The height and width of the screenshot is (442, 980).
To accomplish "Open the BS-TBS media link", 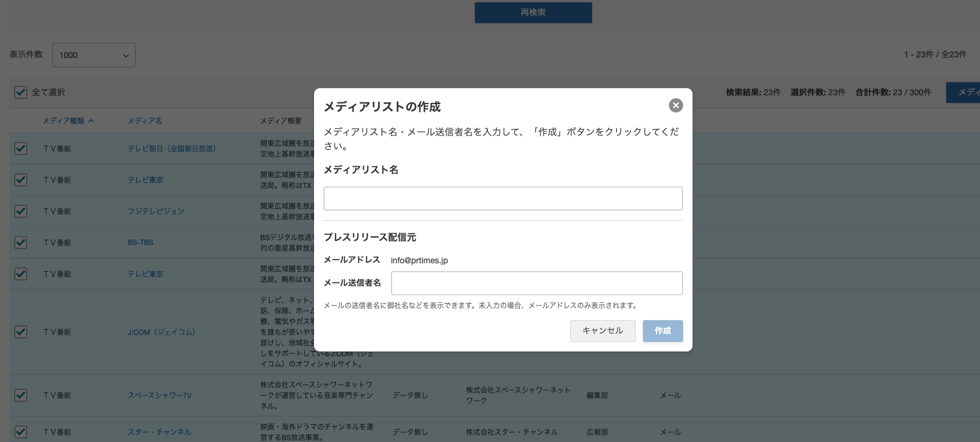I will [x=141, y=243].
